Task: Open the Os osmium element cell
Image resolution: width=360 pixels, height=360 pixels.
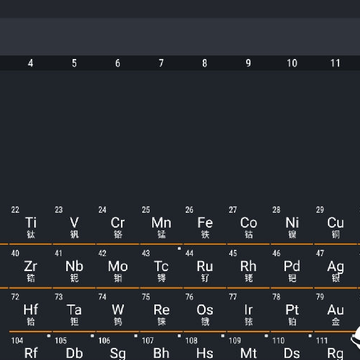Action: [x=205, y=311]
